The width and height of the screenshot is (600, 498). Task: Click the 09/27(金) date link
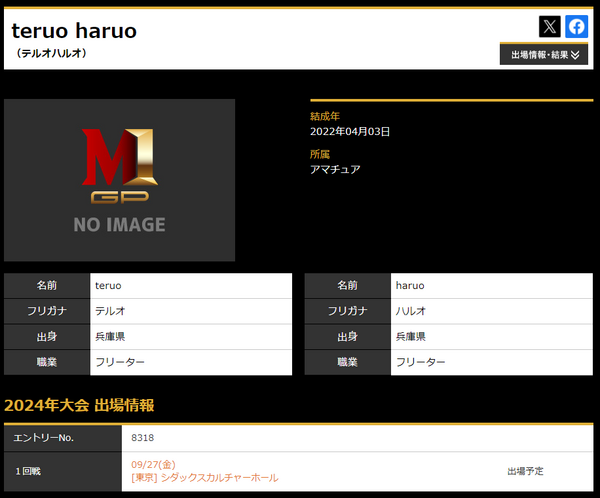click(153, 465)
